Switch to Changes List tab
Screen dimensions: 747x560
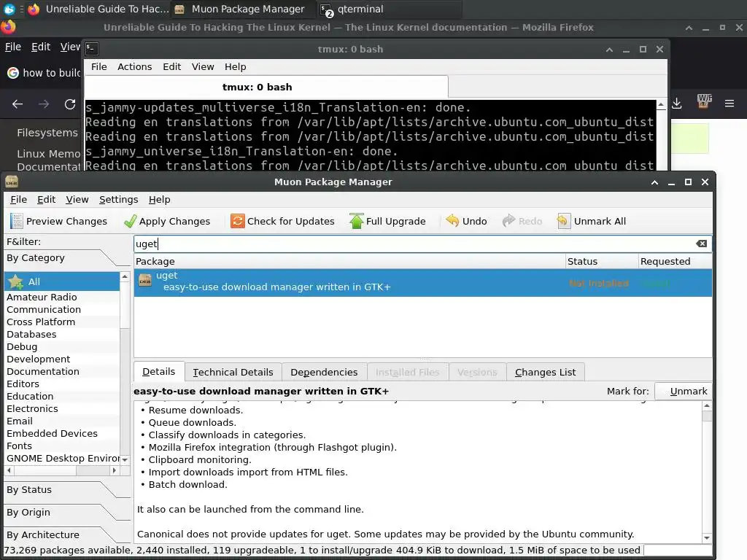545,372
